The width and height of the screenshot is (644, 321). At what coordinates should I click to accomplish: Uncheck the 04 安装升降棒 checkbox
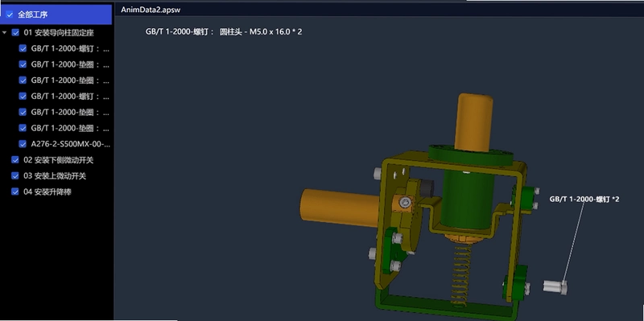tap(15, 191)
